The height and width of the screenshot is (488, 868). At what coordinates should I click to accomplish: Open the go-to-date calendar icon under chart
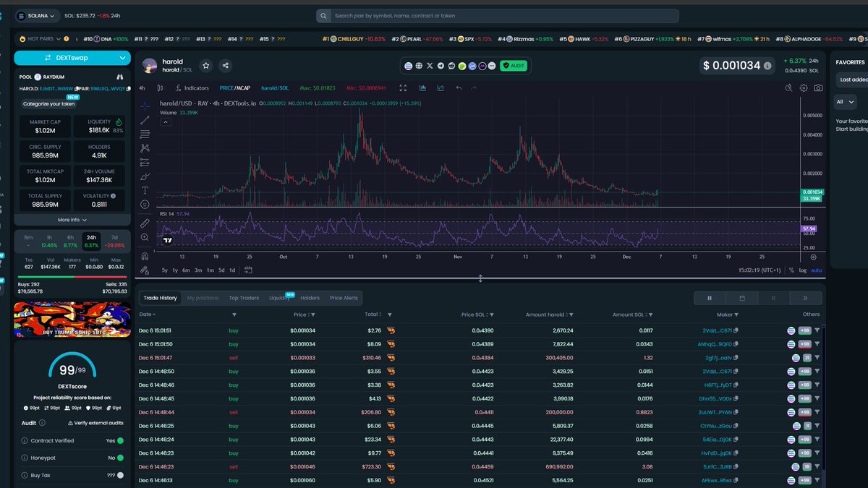pos(248,270)
